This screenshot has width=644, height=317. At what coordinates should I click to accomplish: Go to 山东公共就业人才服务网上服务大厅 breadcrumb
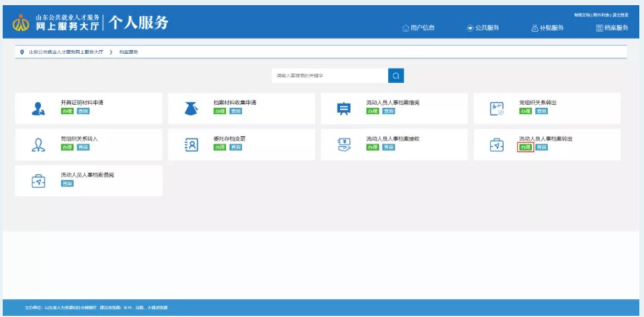click(x=65, y=52)
